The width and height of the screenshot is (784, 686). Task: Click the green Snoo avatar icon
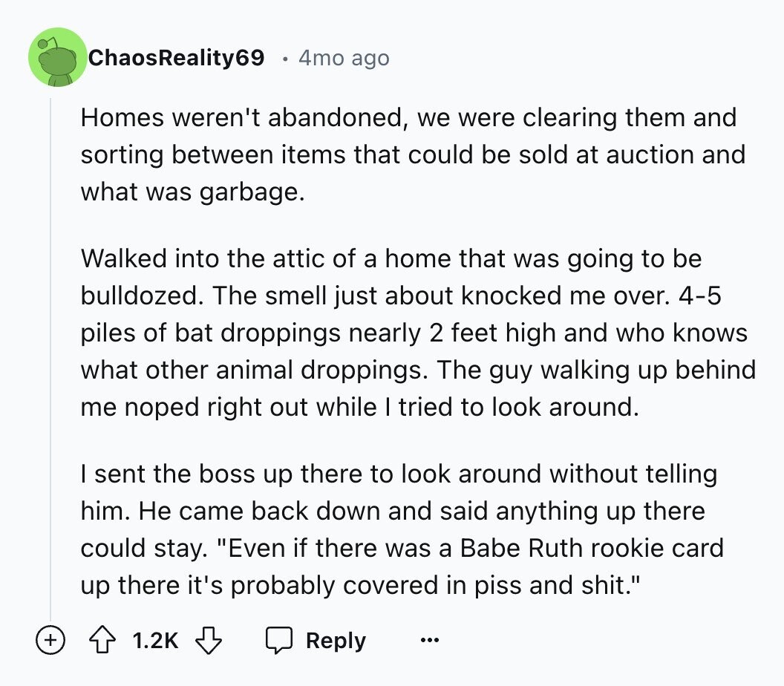pos(57,57)
